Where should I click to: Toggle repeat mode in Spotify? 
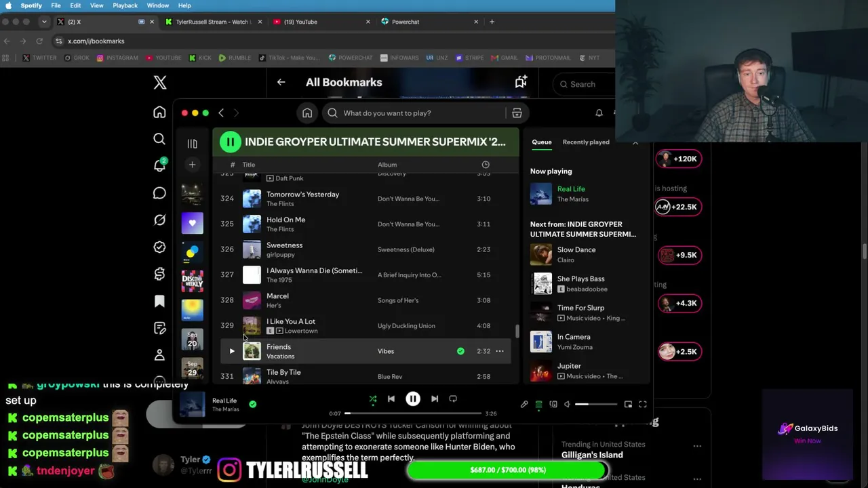(x=453, y=399)
